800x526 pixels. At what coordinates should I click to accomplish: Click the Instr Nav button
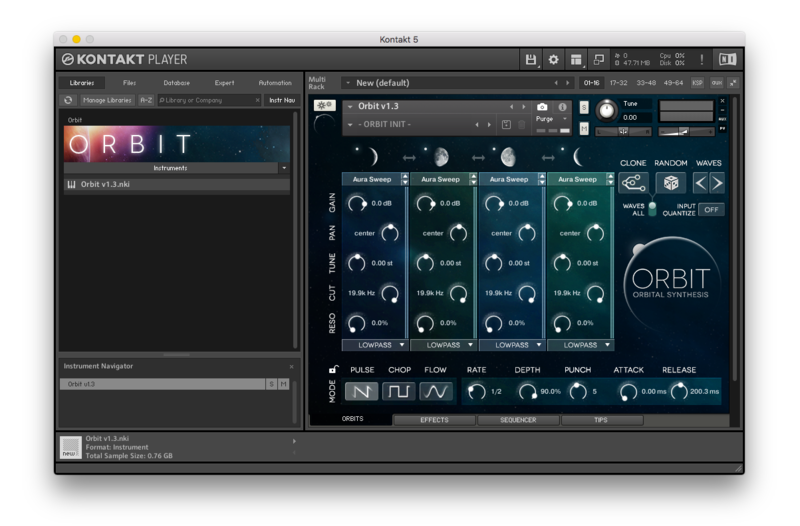point(282,100)
